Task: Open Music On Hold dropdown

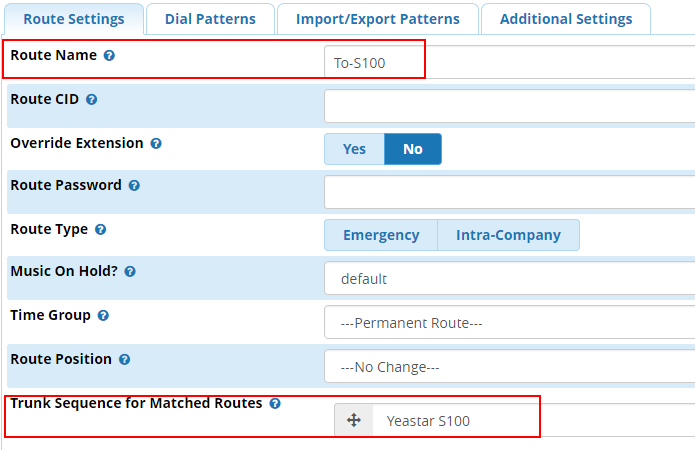Action: 510,279
